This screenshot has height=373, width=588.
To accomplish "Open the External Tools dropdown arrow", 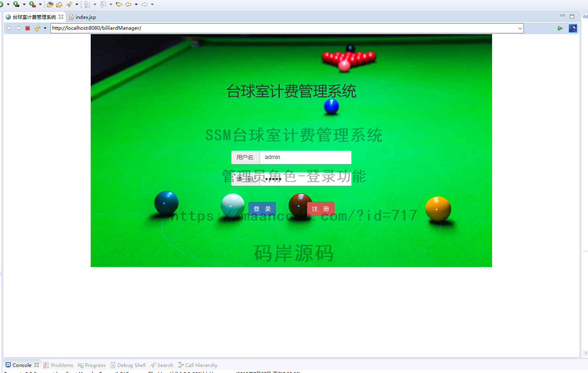I will 40,4.
